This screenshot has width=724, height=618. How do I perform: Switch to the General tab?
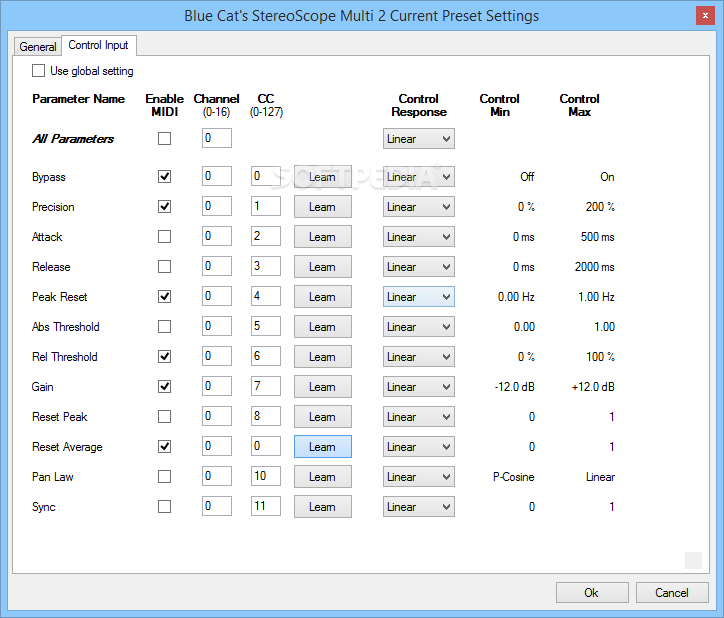click(x=37, y=47)
